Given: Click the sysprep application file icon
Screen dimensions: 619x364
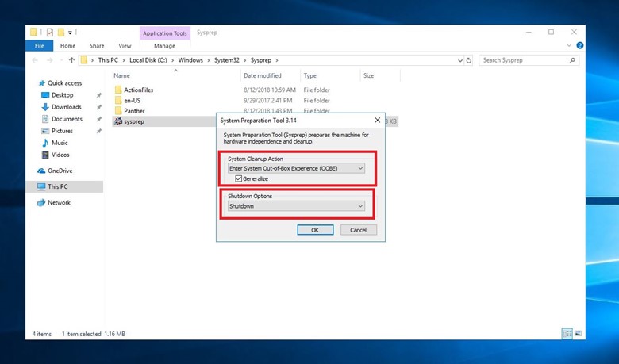Looking at the screenshot, I should click(118, 121).
